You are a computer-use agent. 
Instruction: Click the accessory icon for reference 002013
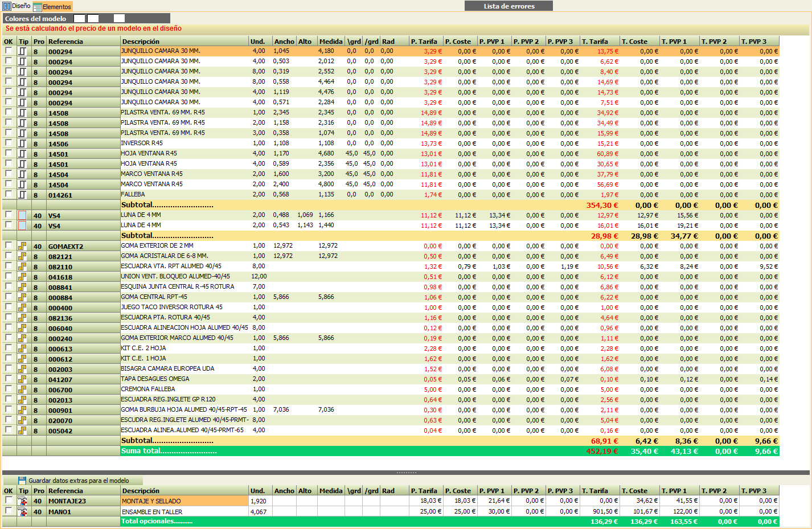(23, 400)
